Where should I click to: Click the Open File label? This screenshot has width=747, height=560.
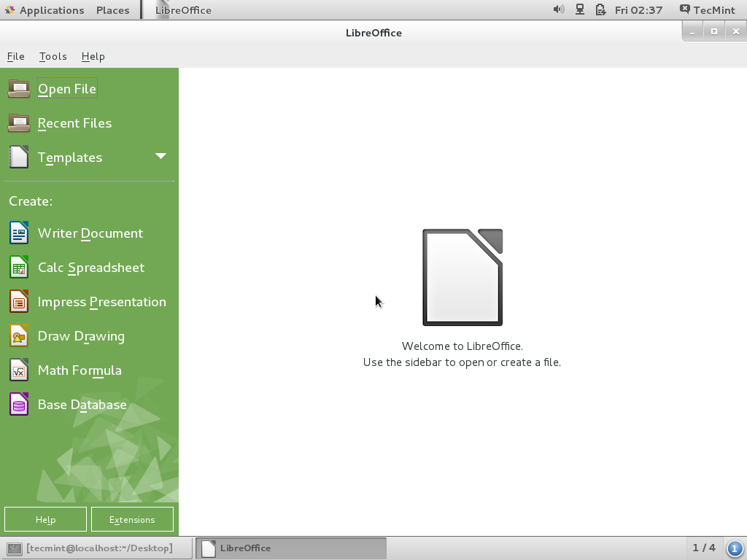[x=67, y=88]
